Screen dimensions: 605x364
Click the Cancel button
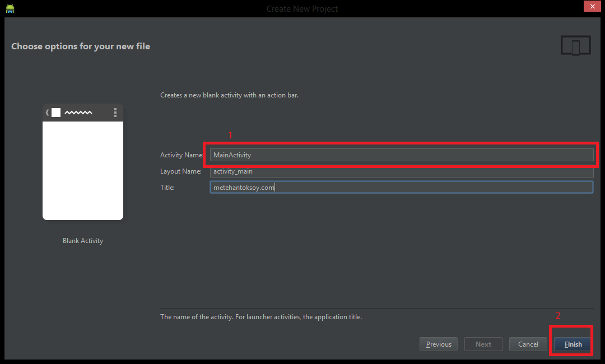(x=528, y=344)
